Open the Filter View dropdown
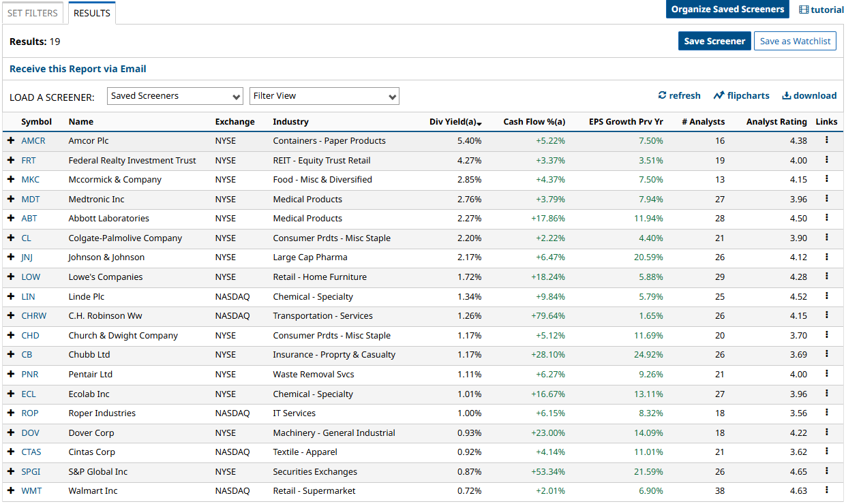 324,96
